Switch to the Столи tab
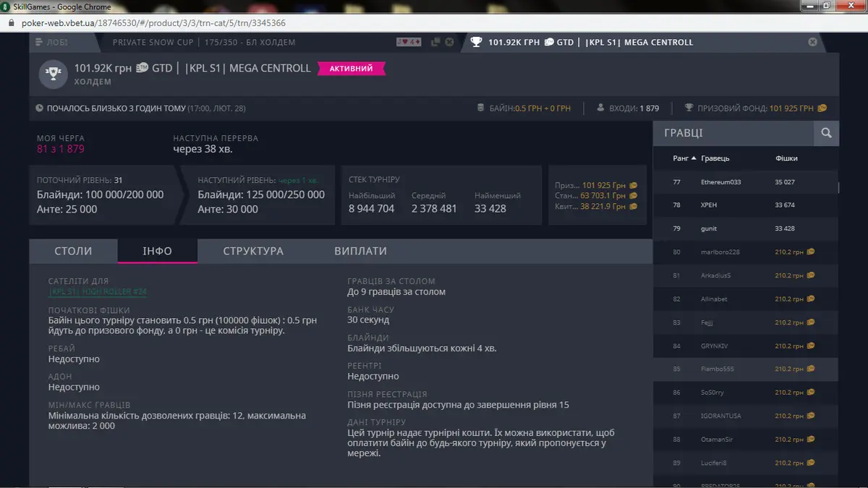This screenshot has width=868, height=488. pos(73,251)
